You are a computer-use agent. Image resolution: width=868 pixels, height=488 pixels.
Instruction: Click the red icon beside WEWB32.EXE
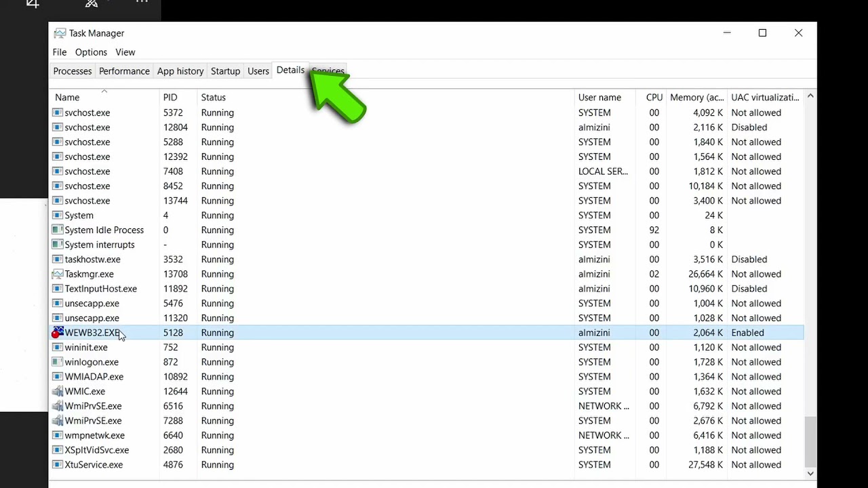tap(58, 332)
